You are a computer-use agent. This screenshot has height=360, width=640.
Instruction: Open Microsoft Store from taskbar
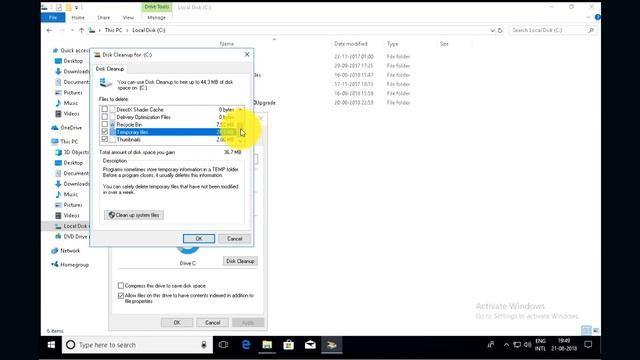pyautogui.click(x=289, y=345)
